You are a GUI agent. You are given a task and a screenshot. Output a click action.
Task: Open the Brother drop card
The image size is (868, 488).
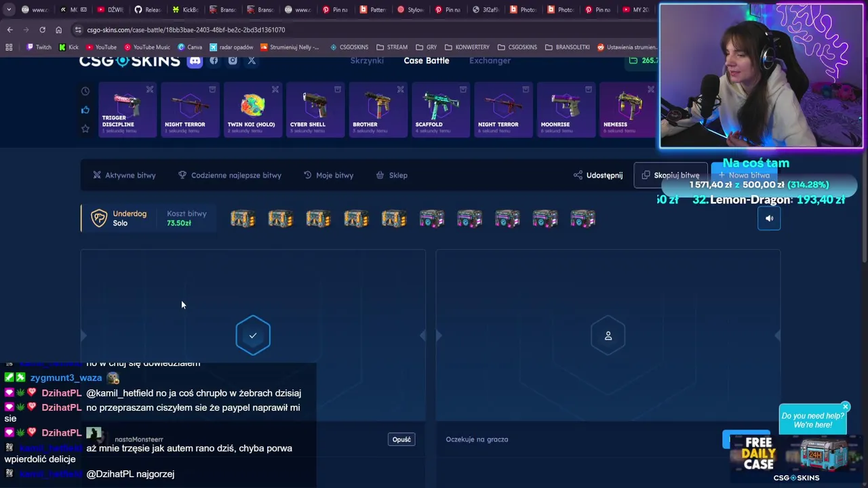378,109
